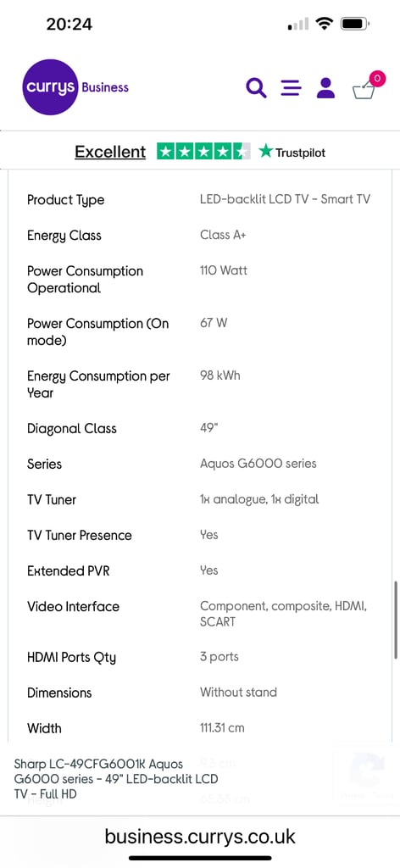Viewport: 400px width, 868px height.
Task: Tap the business.currys.co.uk address bar
Action: pos(200,836)
